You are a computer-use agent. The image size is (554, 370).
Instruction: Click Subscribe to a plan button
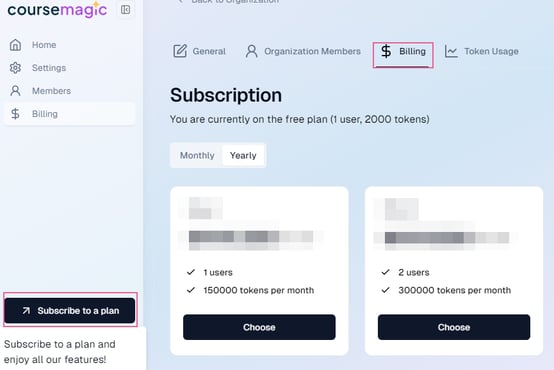click(70, 311)
